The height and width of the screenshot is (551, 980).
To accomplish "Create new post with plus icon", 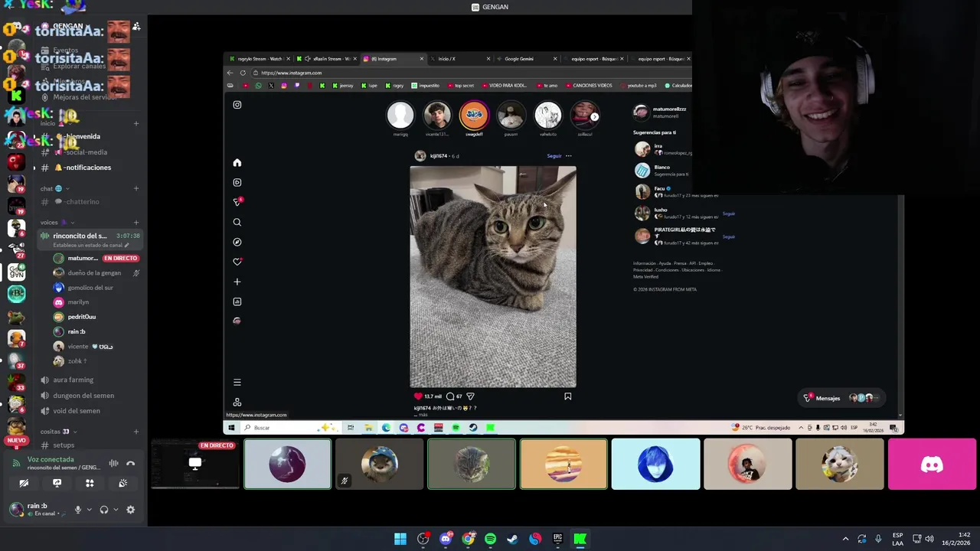I will (x=237, y=282).
